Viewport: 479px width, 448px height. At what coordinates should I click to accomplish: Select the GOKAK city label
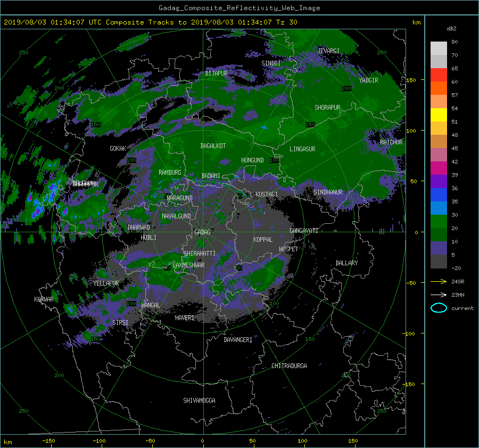(x=118, y=148)
